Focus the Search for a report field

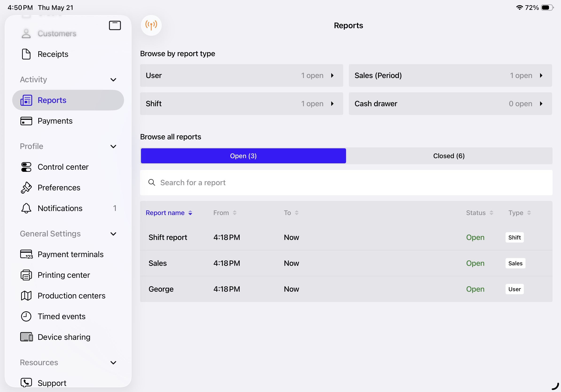tap(346, 183)
